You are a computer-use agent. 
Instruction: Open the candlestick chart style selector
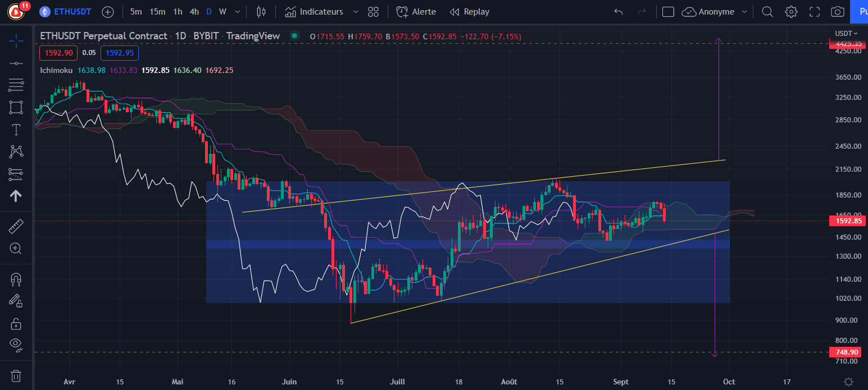coord(261,12)
